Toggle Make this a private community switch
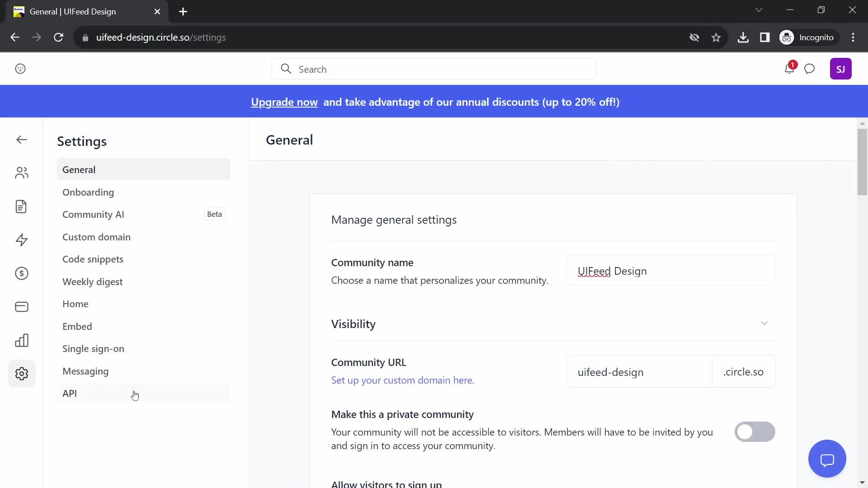Screen dimensions: 868x488 click(x=754, y=432)
